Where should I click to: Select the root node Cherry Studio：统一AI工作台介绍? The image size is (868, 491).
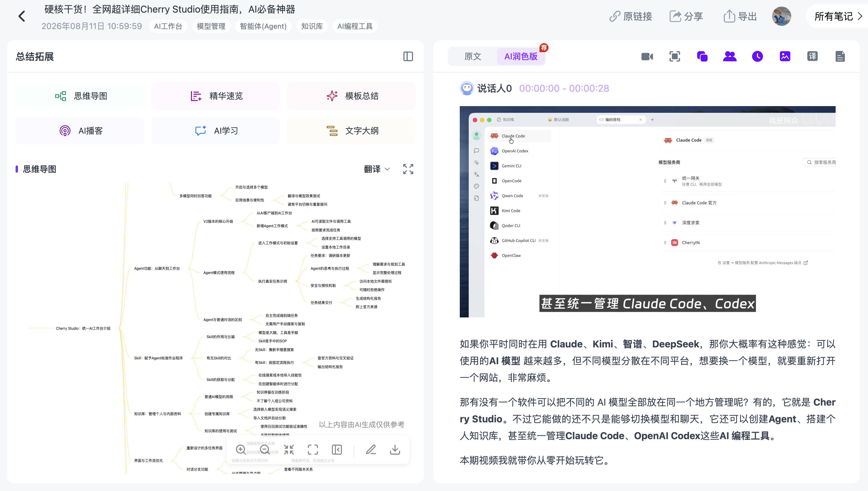83,329
